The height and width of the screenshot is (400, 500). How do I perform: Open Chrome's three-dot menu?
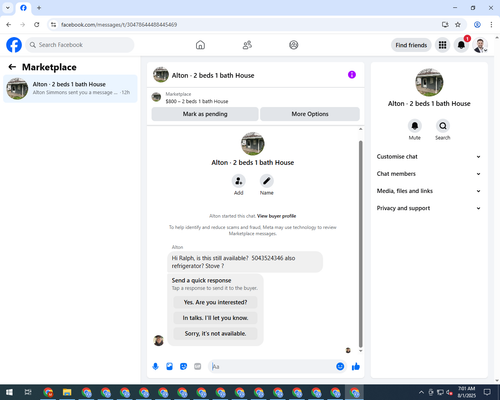491,25
